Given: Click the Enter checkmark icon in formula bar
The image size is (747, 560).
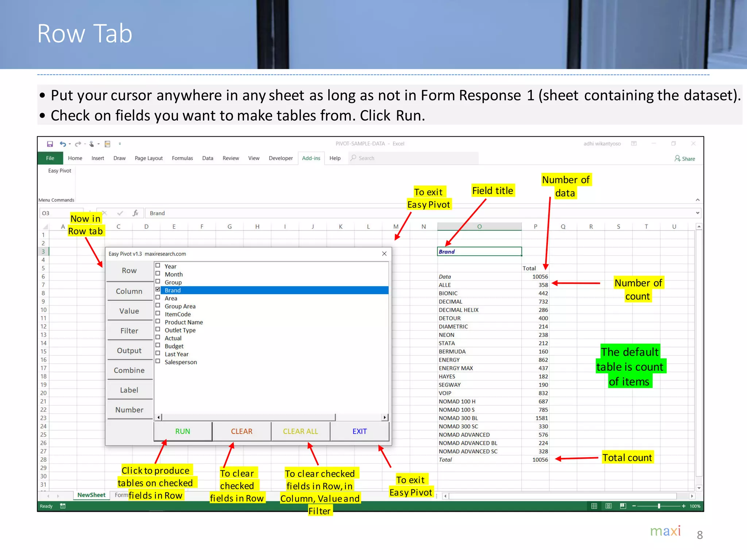Looking at the screenshot, I should (120, 213).
